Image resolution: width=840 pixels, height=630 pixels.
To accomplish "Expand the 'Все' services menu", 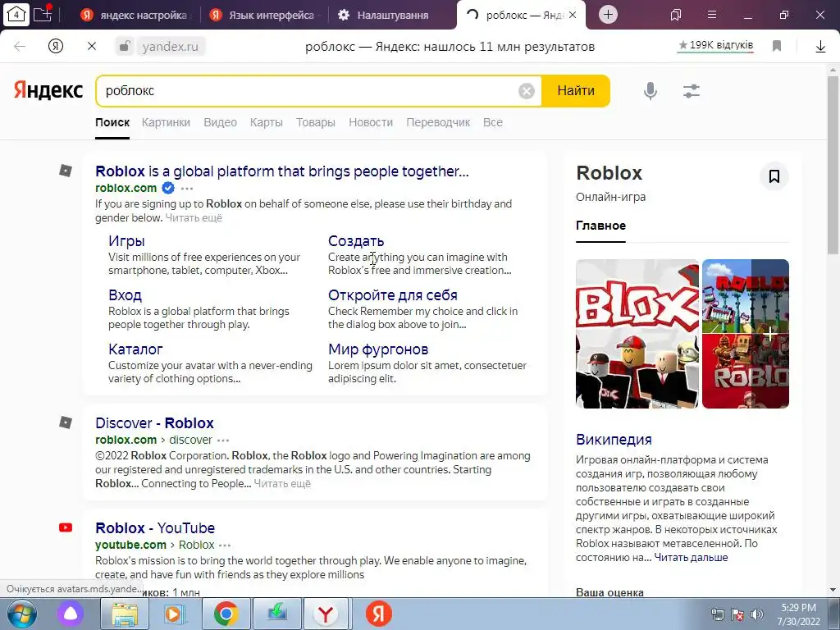I will [493, 123].
